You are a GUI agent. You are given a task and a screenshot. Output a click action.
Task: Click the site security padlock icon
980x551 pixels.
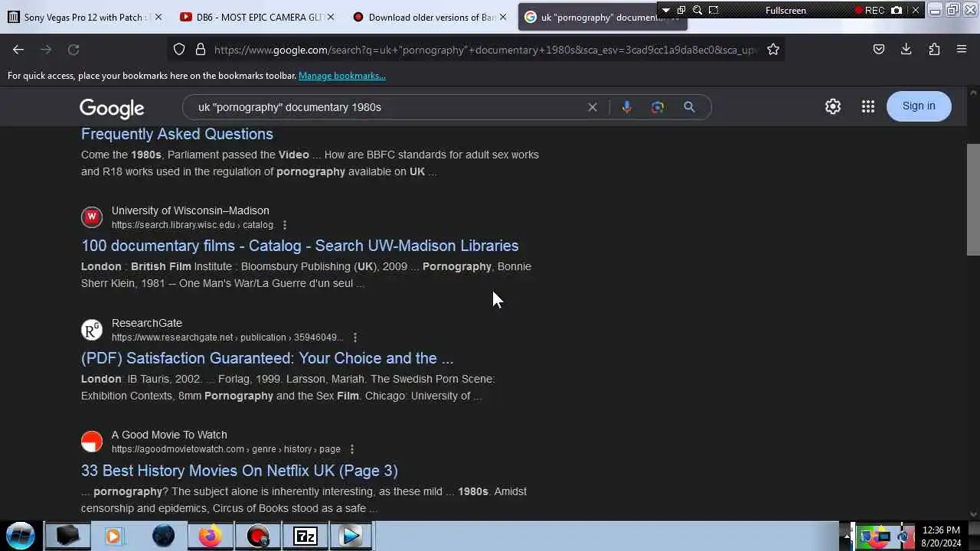[201, 50]
